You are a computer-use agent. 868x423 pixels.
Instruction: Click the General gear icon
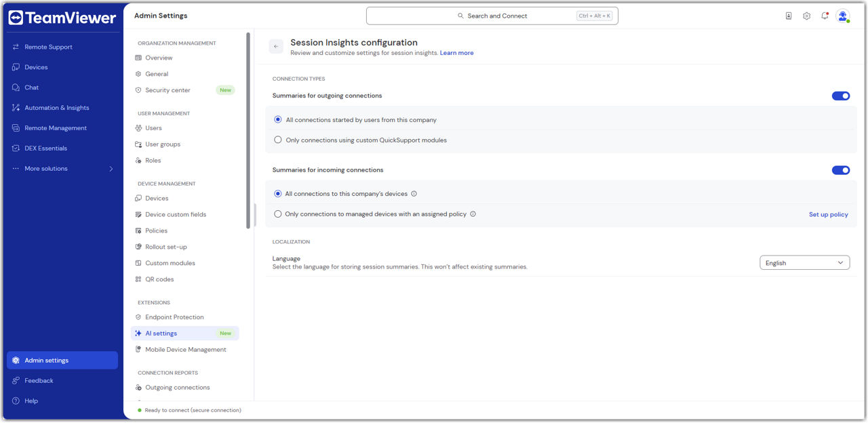[138, 74]
